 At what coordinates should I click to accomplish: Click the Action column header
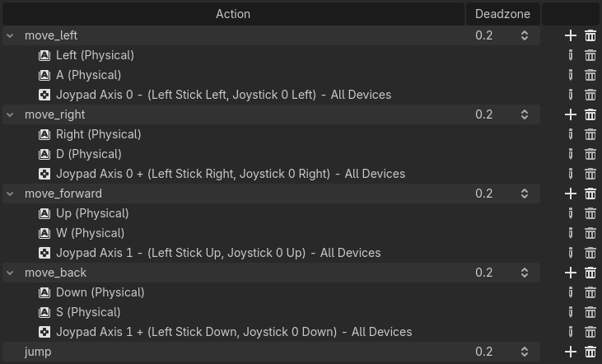tap(233, 13)
